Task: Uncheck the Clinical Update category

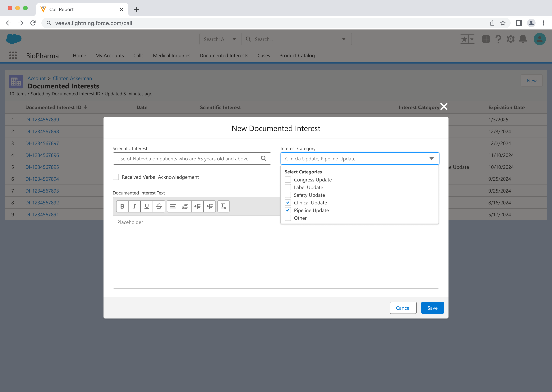Action: [x=288, y=203]
